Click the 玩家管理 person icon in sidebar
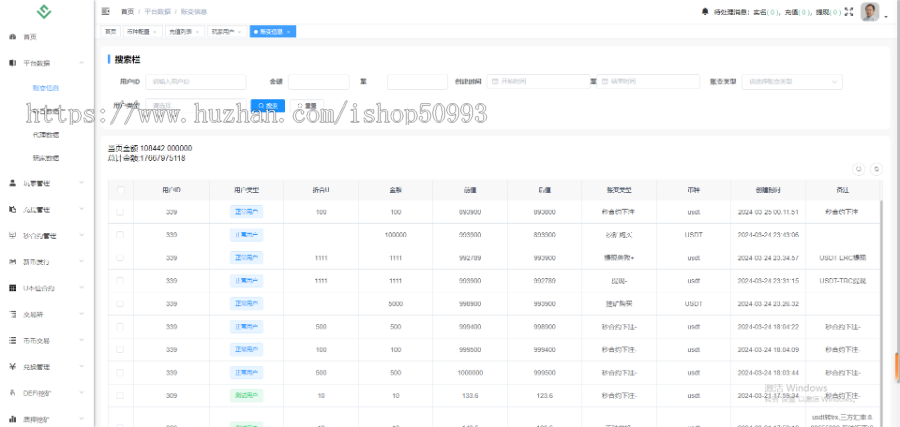 coord(13,183)
